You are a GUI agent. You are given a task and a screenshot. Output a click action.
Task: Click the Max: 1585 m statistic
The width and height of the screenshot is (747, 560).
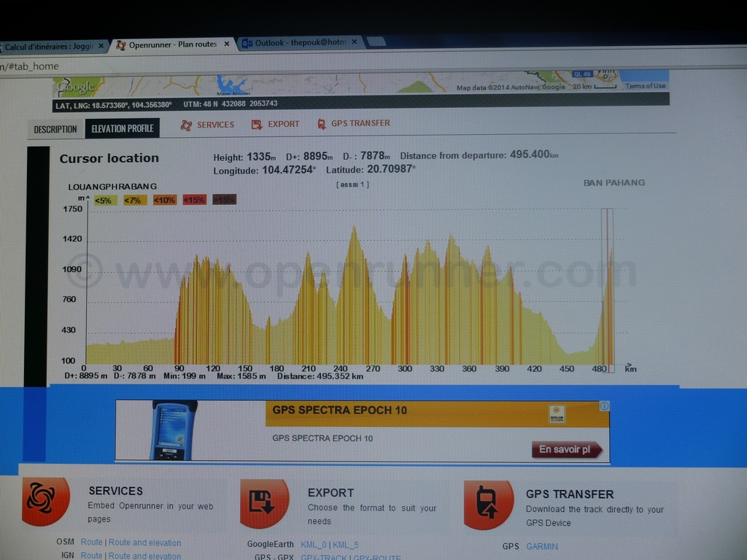point(241,376)
